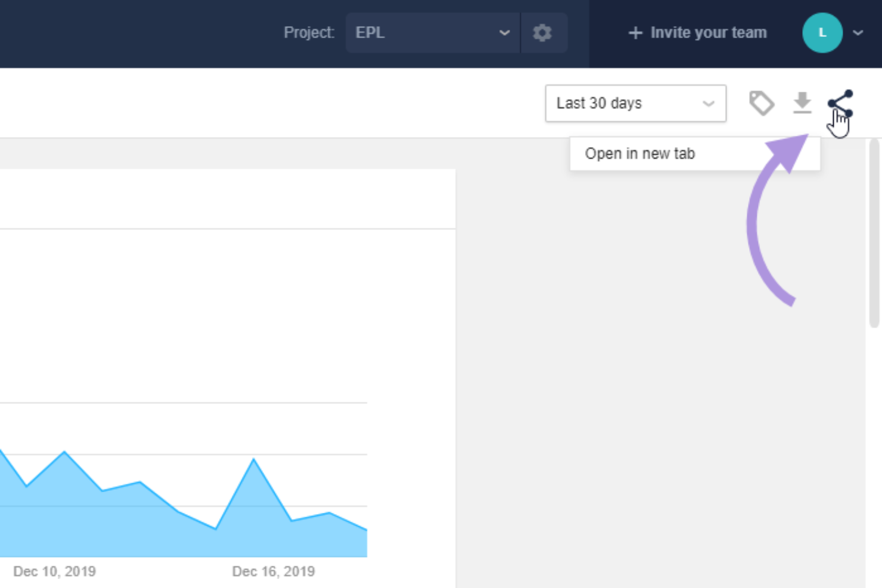The height and width of the screenshot is (588, 882).
Task: Click the chevron in the project selector
Action: 504,33
